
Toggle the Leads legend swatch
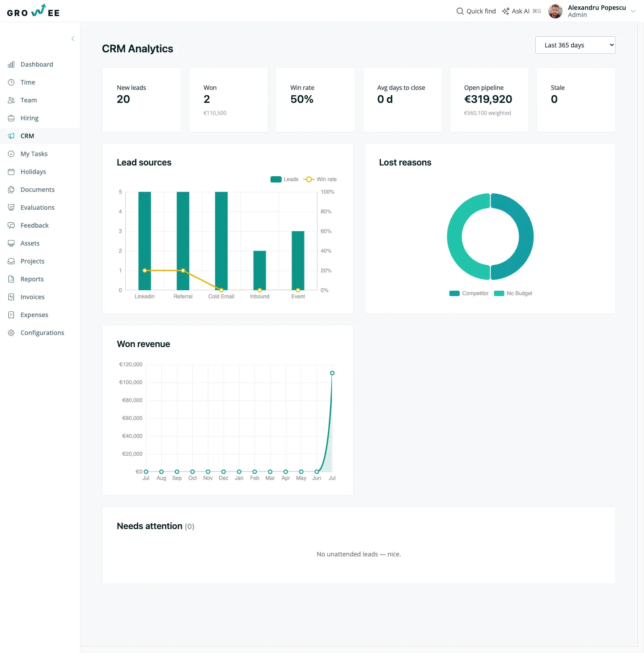[276, 179]
